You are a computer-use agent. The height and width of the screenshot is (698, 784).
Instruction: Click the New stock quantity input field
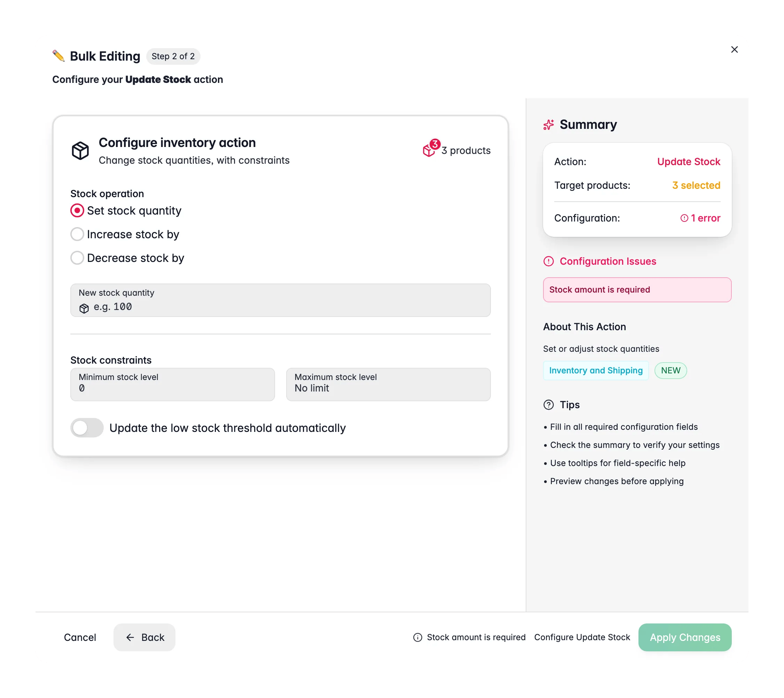280,300
